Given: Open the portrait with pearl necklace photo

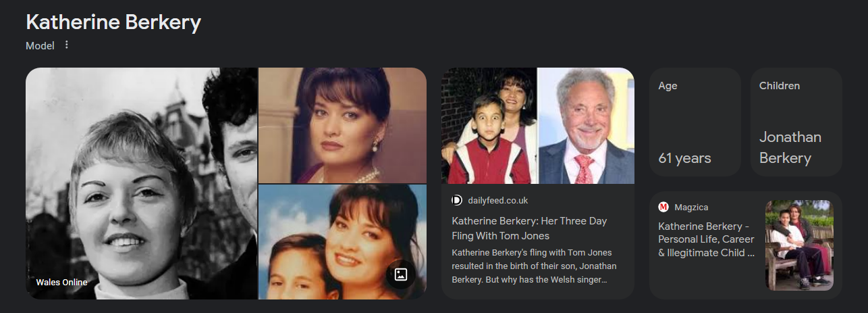Looking at the screenshot, I should click(x=342, y=125).
